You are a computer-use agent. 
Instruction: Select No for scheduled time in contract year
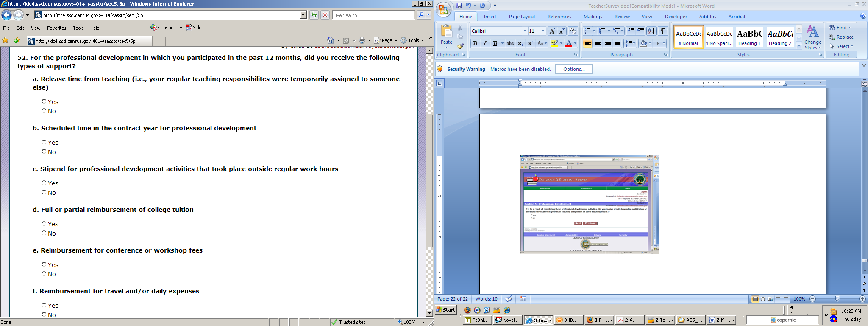(x=44, y=152)
